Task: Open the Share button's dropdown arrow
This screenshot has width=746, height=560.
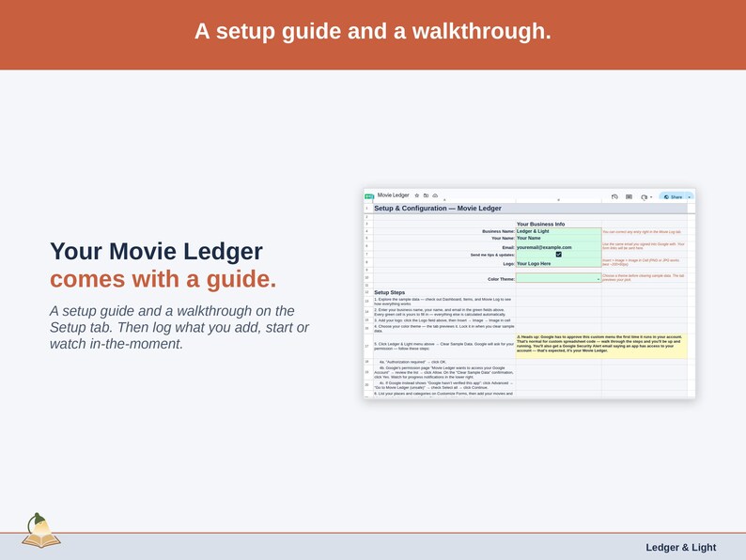Action: coord(690,197)
